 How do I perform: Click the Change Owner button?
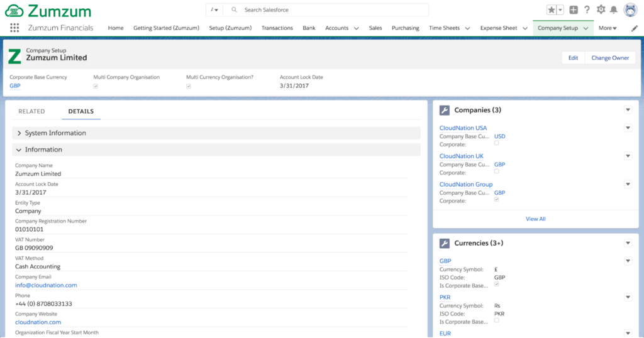[x=610, y=58]
